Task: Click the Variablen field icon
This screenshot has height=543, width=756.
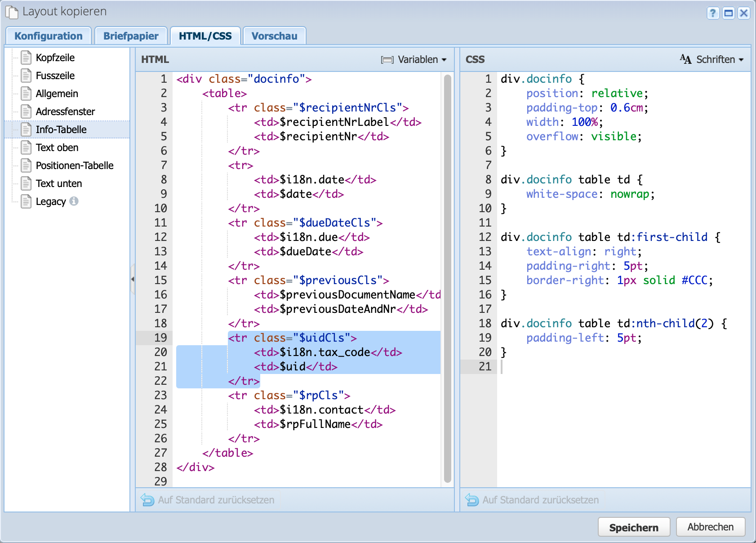Action: coord(387,60)
